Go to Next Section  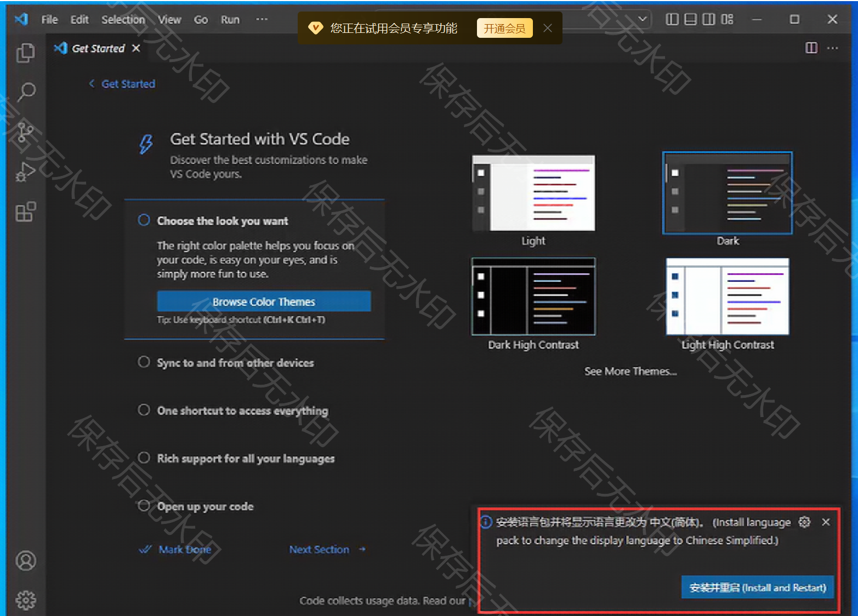coord(327,549)
